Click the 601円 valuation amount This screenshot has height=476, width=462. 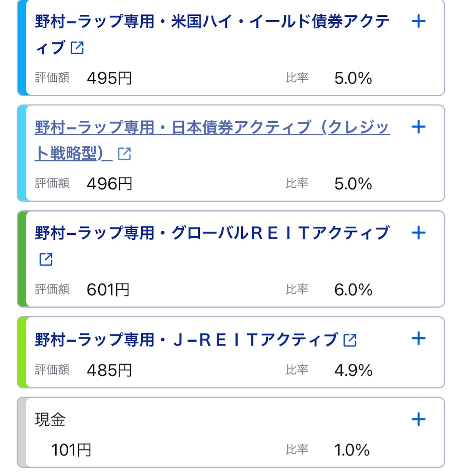108,290
